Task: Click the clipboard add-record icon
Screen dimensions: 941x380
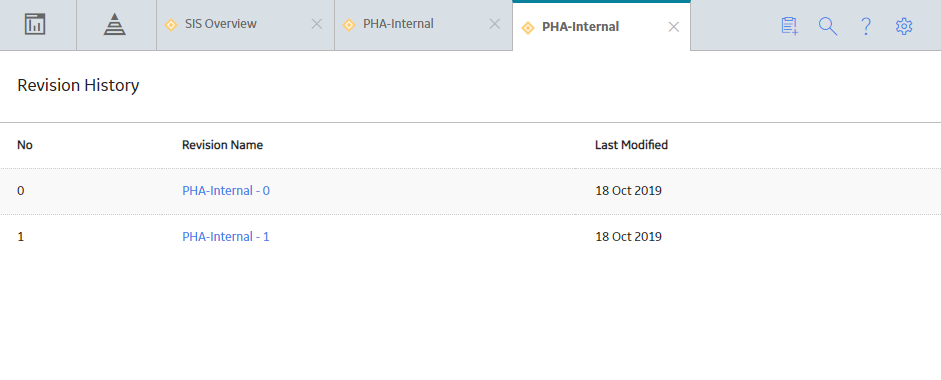Action: click(789, 26)
